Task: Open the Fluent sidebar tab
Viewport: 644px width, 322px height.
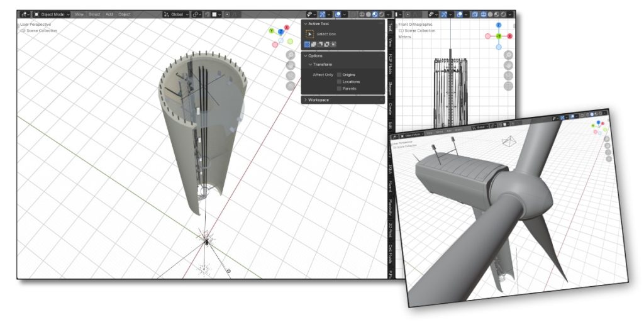Action: [x=390, y=187]
